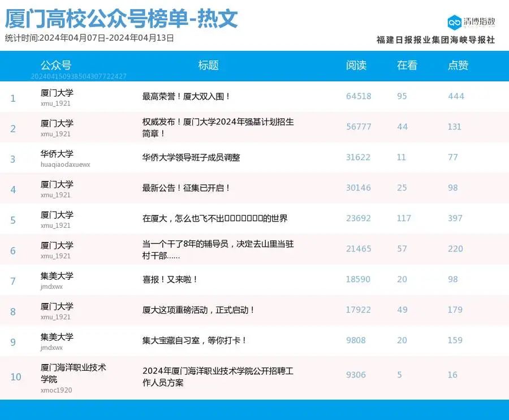Open article 集大宝藏自习室，等你打卡！
Image resolution: width=509 pixels, height=420 pixels.
pos(195,340)
